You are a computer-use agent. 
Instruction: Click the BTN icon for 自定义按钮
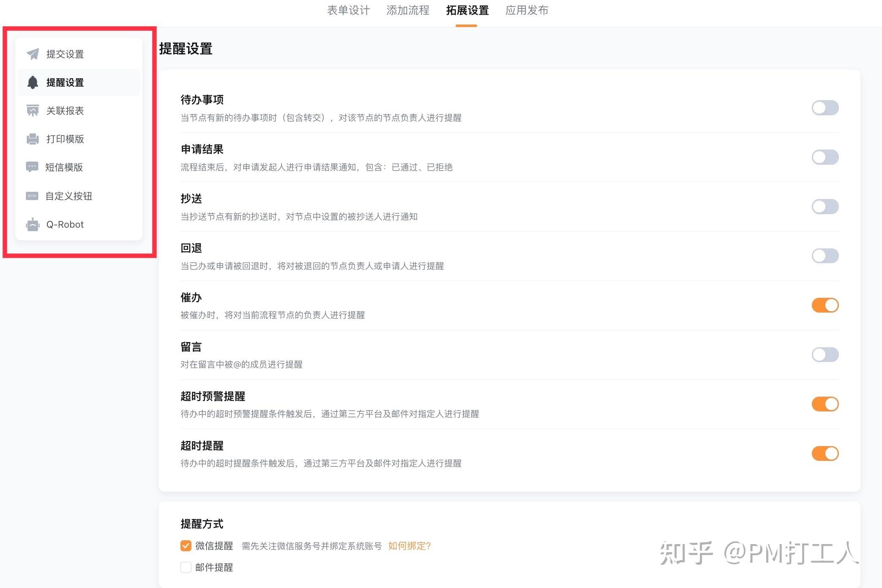point(32,196)
